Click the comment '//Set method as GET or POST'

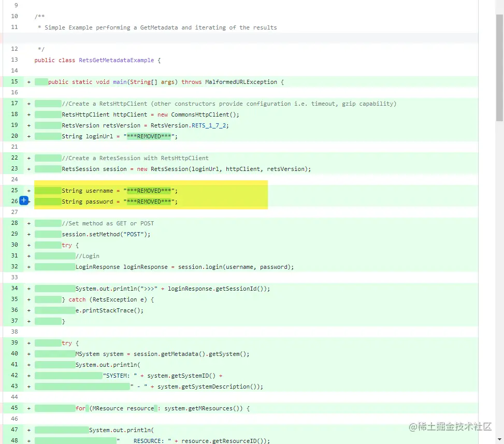[108, 223]
